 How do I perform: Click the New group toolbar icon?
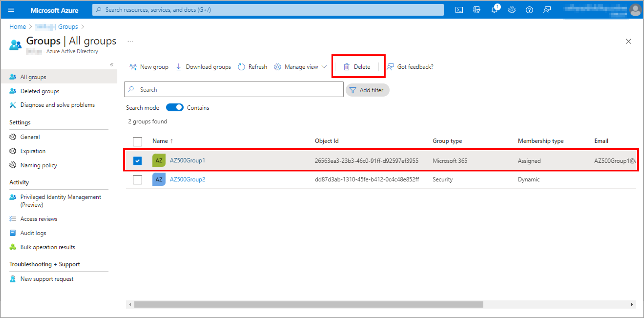(133, 67)
